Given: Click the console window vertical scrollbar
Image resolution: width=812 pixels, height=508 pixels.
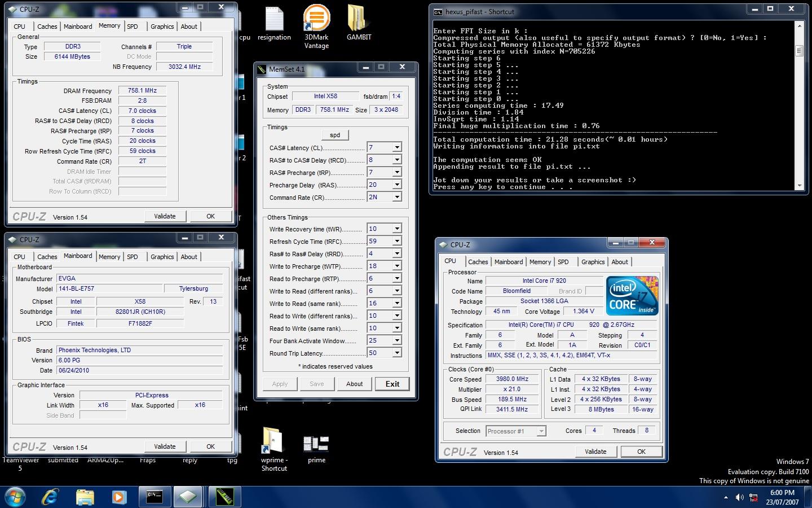Looking at the screenshot, I should coord(799,106).
